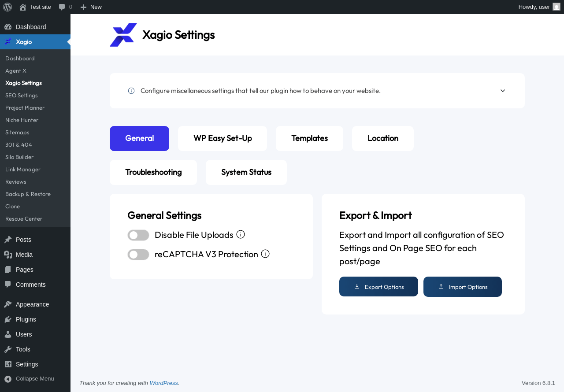Click the Import Options button label

468,287
